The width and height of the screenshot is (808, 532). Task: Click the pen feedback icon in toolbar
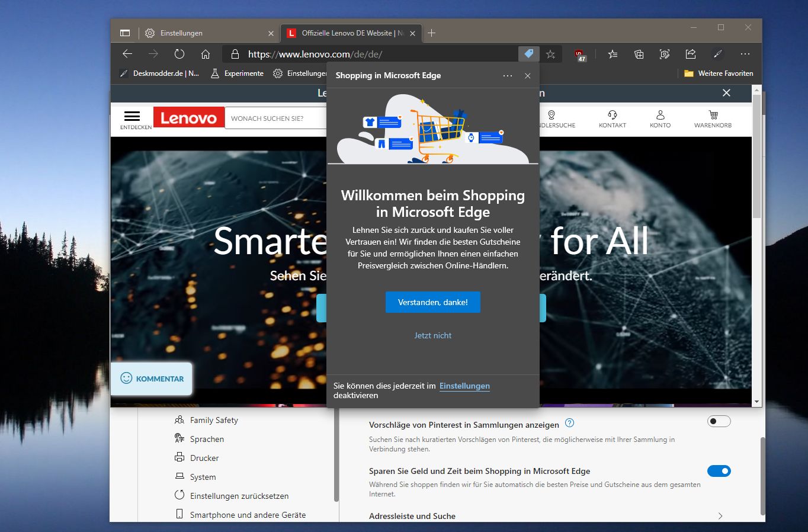717,54
